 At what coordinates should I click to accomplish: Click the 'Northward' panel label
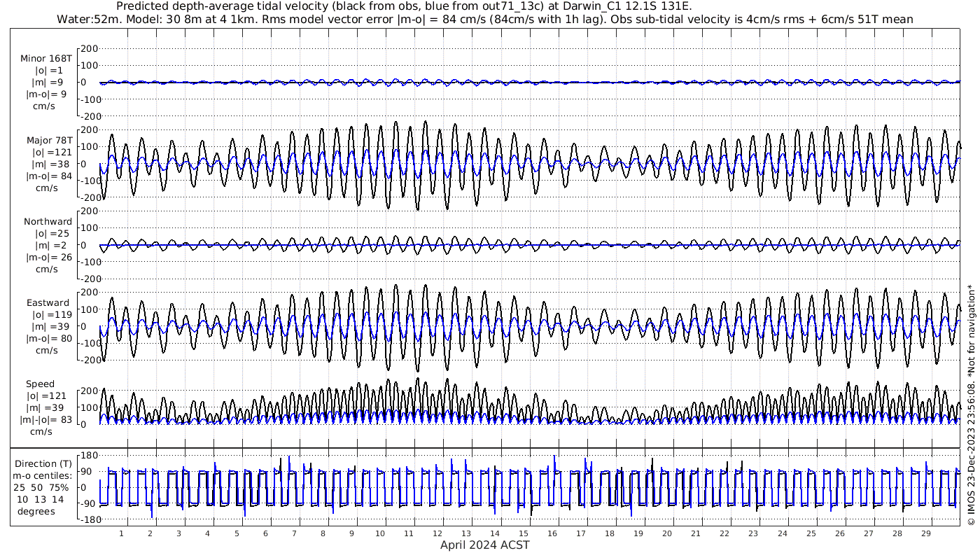pyautogui.click(x=48, y=222)
